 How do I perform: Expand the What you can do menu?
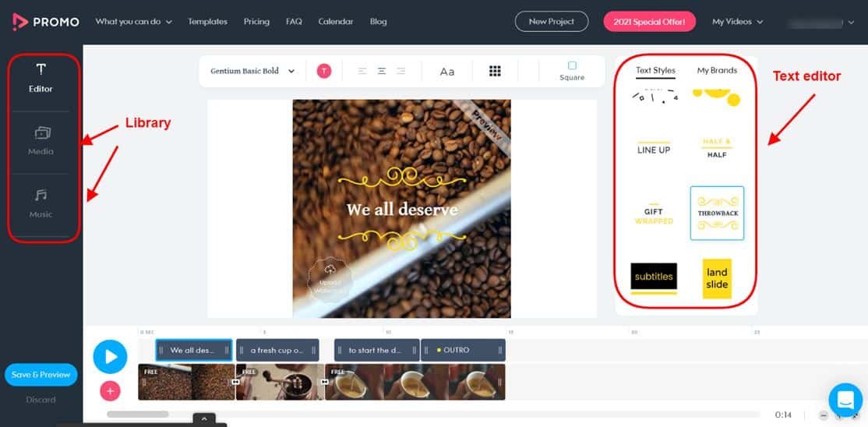point(133,22)
